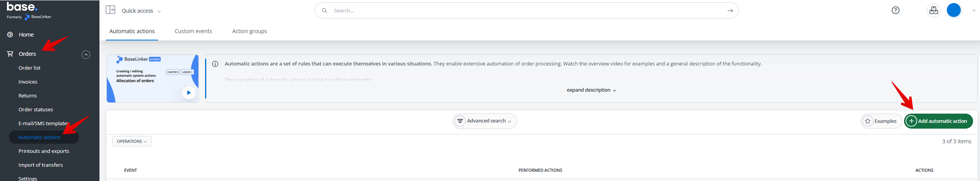Click the sidebar collapse panel icon

click(111, 10)
